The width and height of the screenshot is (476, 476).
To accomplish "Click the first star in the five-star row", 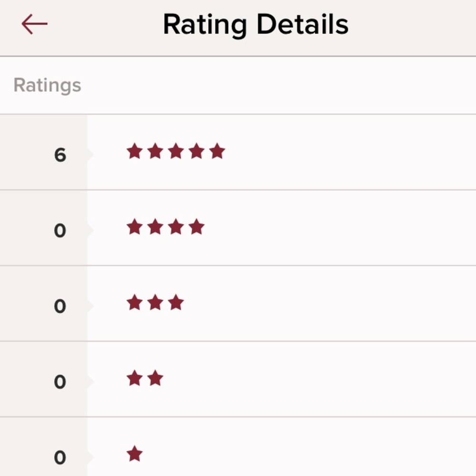I will pyautogui.click(x=135, y=151).
